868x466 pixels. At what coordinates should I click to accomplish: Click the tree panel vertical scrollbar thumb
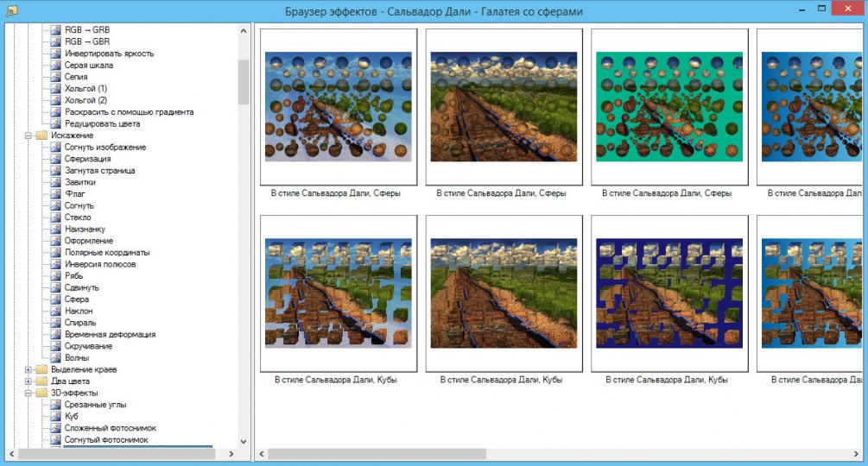pyautogui.click(x=244, y=82)
